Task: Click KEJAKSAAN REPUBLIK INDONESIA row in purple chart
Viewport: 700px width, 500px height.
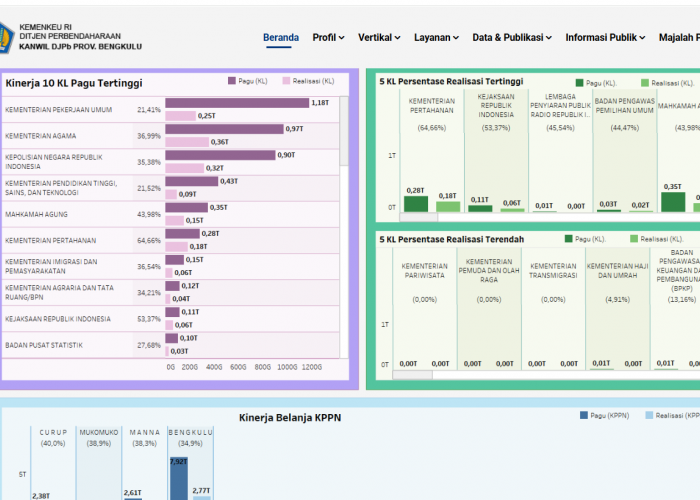Action: [x=58, y=319]
